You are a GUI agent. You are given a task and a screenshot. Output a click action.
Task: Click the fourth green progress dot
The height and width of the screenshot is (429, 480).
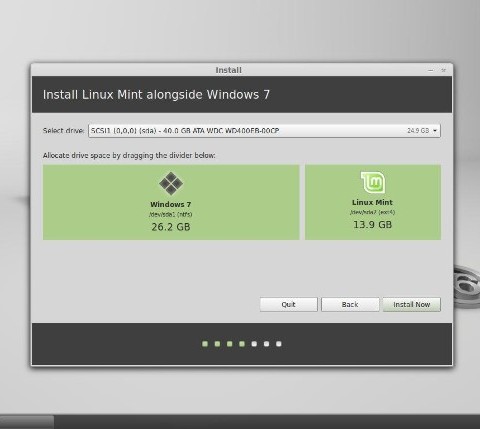242,344
